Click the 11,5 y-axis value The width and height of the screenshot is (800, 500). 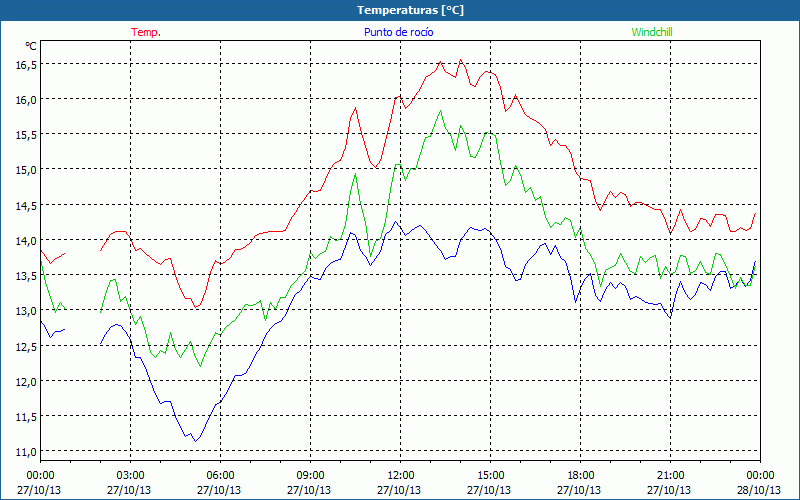click(x=26, y=417)
